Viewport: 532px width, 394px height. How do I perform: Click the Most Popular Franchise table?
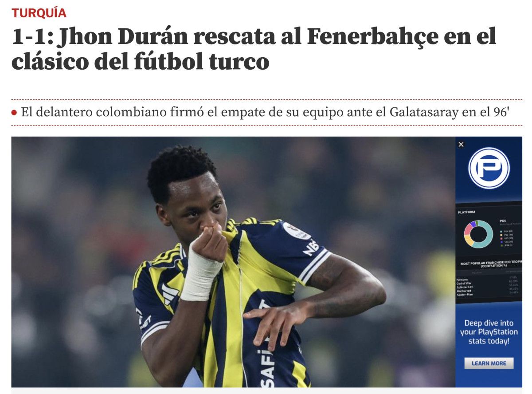tap(489, 279)
